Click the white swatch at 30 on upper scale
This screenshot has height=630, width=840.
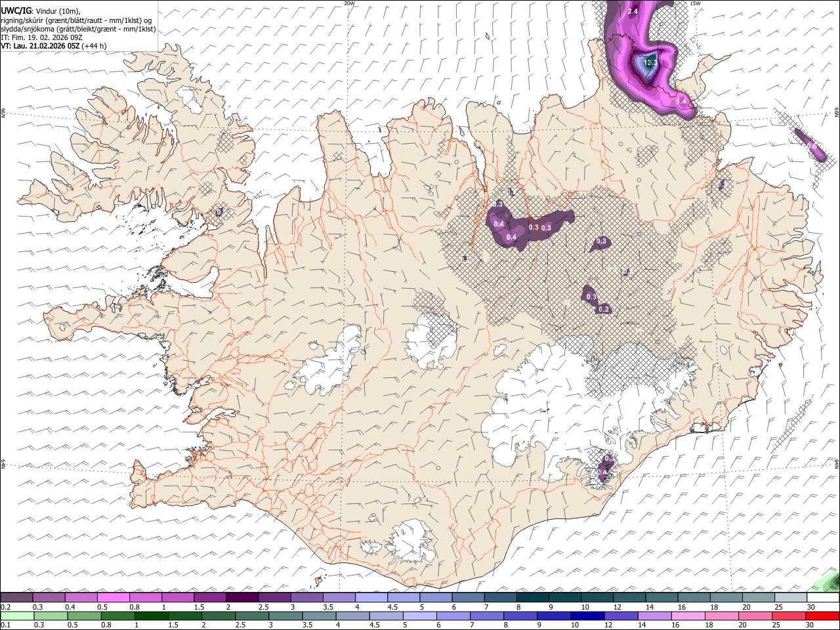tap(822, 597)
